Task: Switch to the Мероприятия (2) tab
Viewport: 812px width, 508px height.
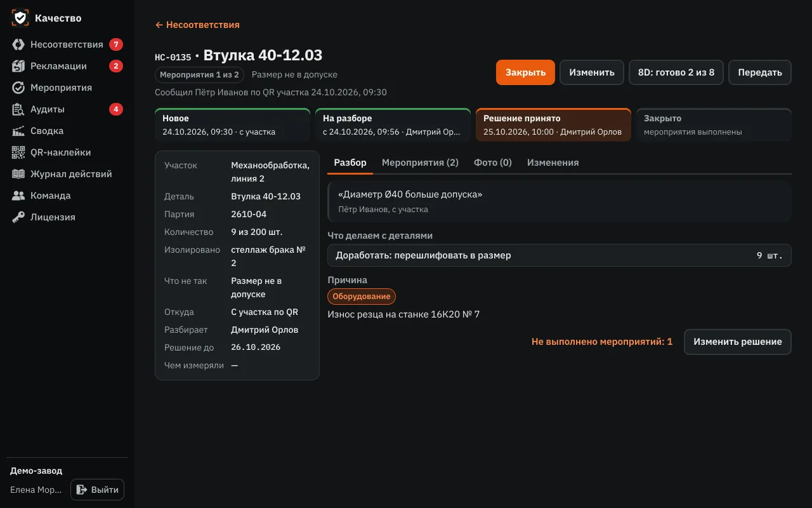Action: (420, 163)
